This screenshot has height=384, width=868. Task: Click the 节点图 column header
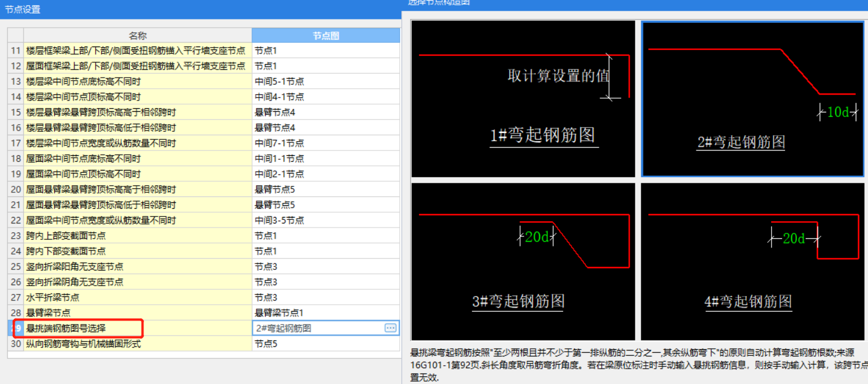[326, 36]
